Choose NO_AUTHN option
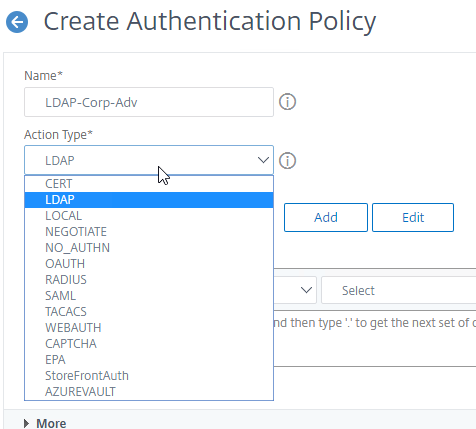Image resolution: width=476 pixels, height=429 pixels. tap(149, 248)
